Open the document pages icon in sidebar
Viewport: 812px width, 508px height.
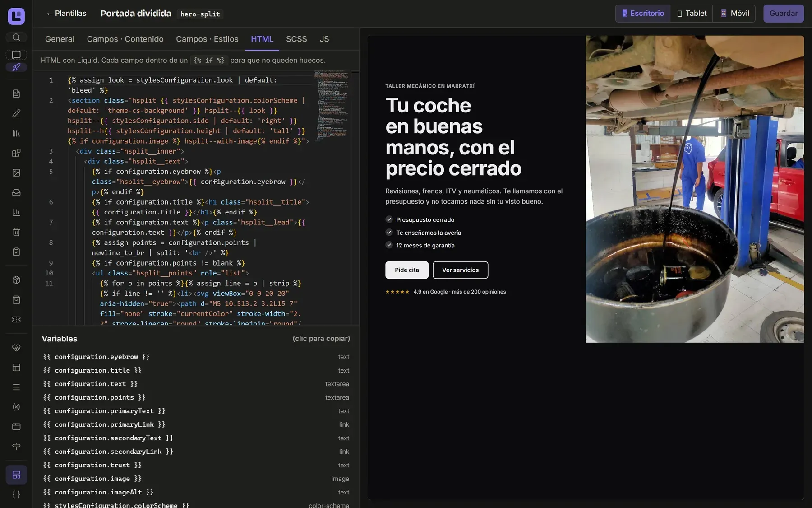16,93
